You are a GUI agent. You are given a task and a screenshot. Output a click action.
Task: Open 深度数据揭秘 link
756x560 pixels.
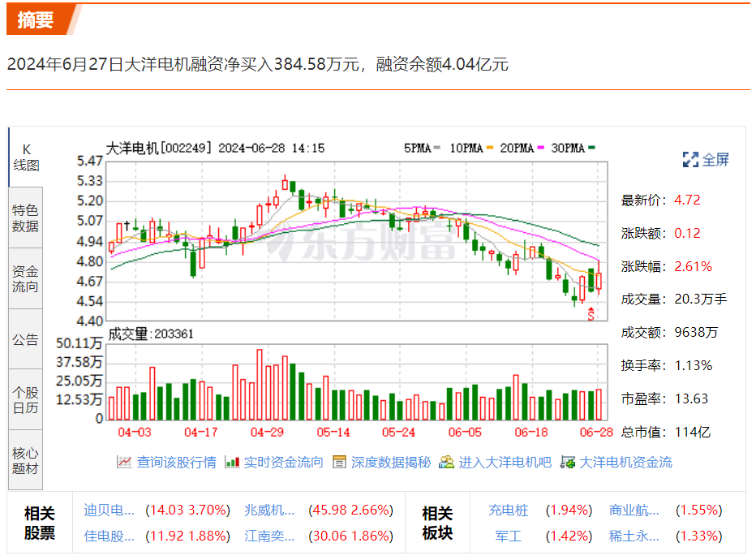(391, 462)
